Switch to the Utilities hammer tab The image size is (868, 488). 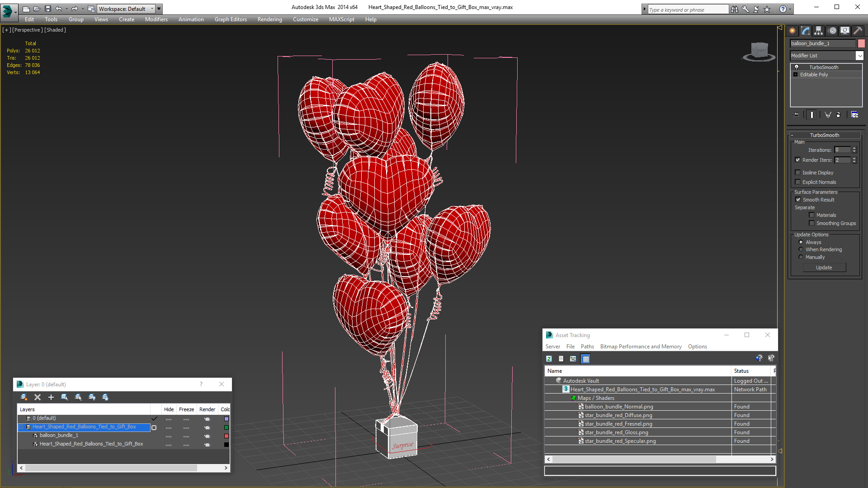coord(858,31)
